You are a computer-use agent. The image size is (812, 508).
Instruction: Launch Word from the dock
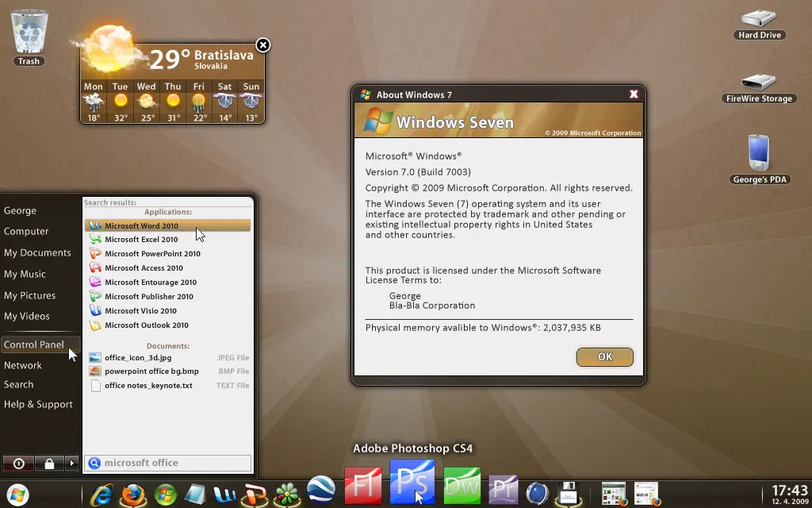pyautogui.click(x=224, y=495)
